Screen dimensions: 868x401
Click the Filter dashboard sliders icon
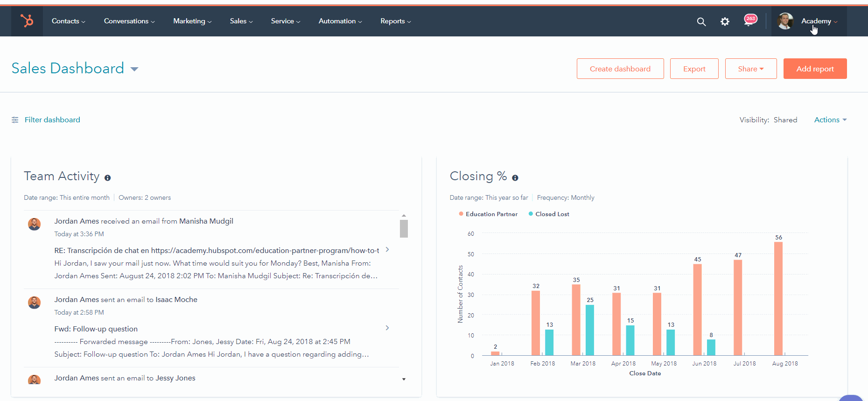point(15,120)
